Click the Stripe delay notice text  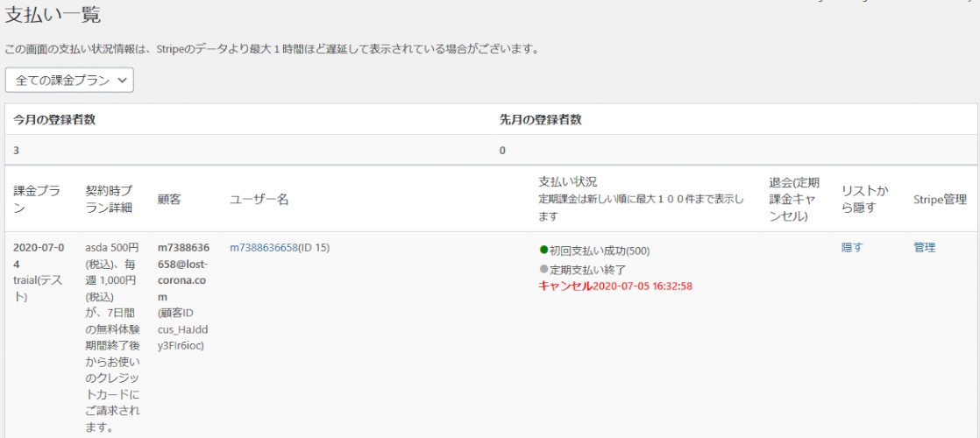click(x=272, y=49)
